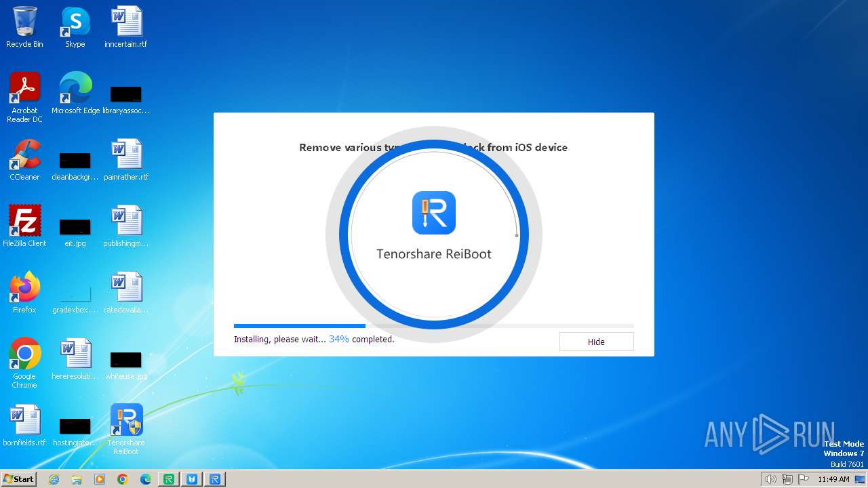Screen dimensions: 868x488
Task: Click the Tenorshare ReiBoot logo in installer
Action: pyautogui.click(x=434, y=213)
